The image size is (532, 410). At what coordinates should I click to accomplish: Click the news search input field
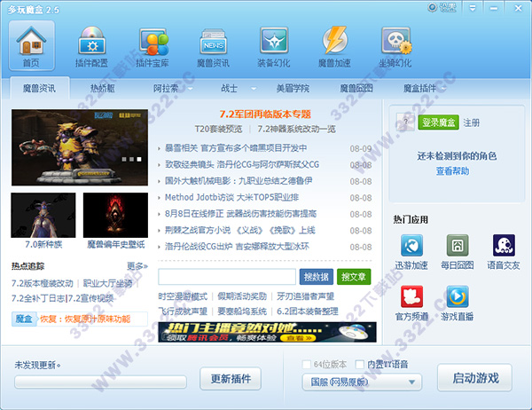pos(227,277)
